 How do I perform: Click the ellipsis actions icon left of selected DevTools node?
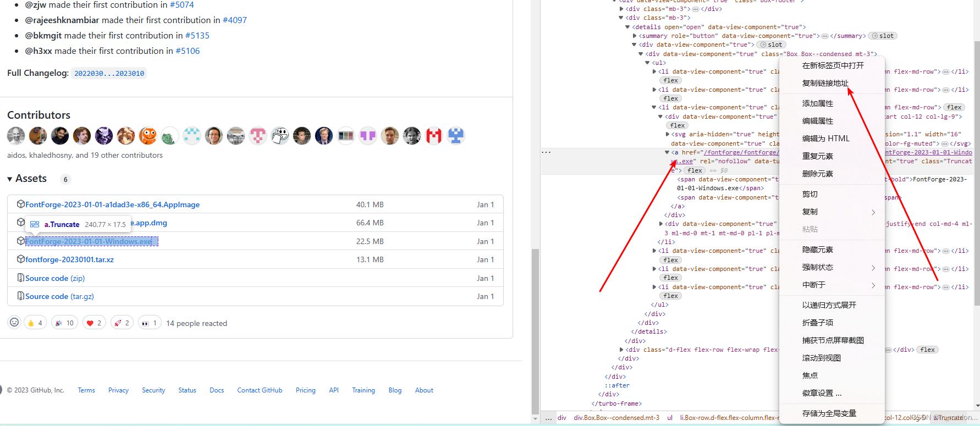[x=546, y=152]
